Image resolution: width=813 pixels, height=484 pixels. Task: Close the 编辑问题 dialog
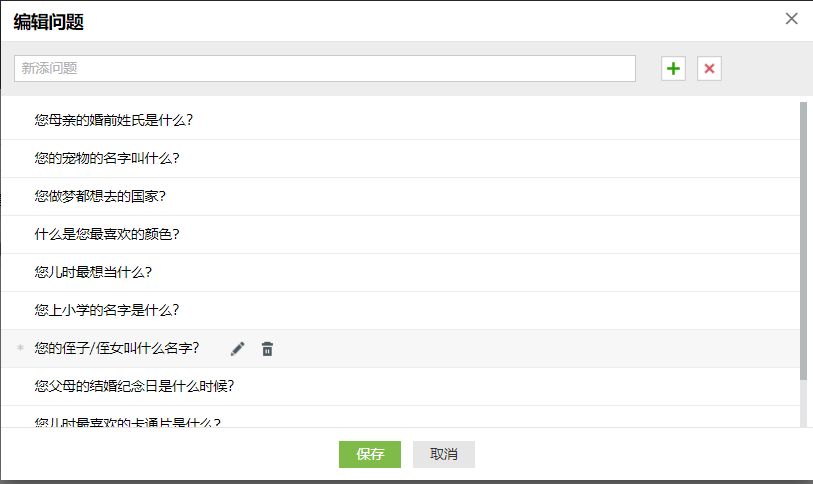(792, 19)
